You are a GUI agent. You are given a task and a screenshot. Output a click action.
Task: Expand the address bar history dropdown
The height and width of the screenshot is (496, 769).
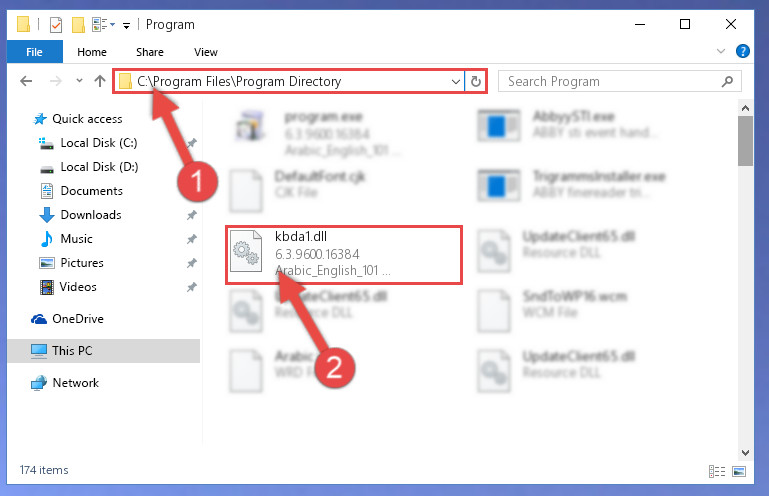[x=456, y=81]
